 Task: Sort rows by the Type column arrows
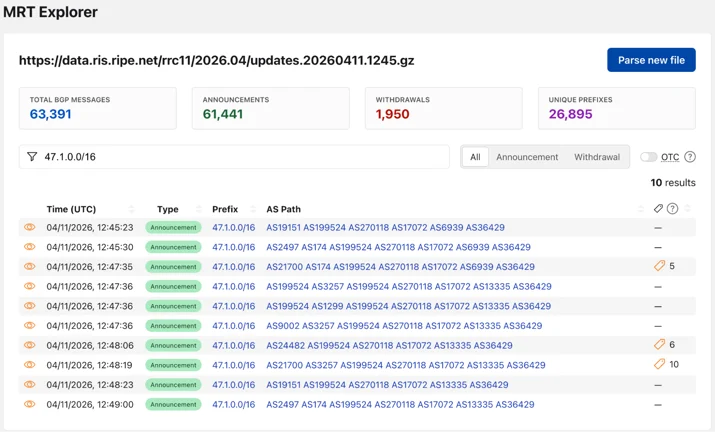tap(199, 209)
